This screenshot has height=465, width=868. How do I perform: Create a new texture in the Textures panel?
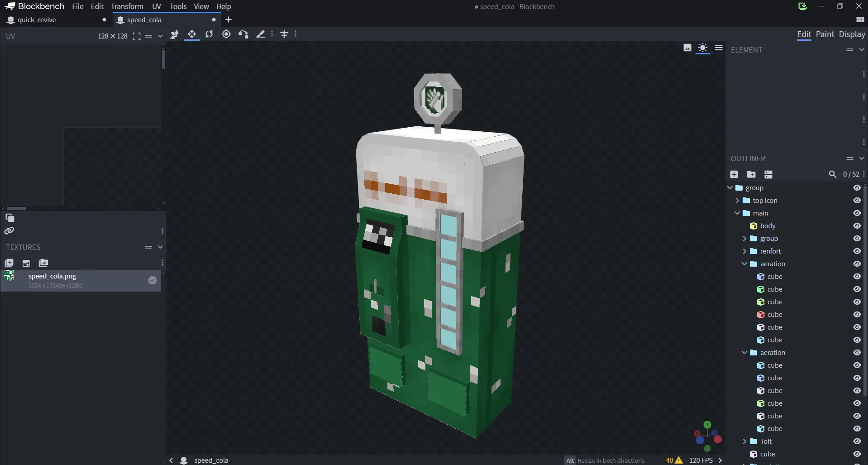(9, 263)
